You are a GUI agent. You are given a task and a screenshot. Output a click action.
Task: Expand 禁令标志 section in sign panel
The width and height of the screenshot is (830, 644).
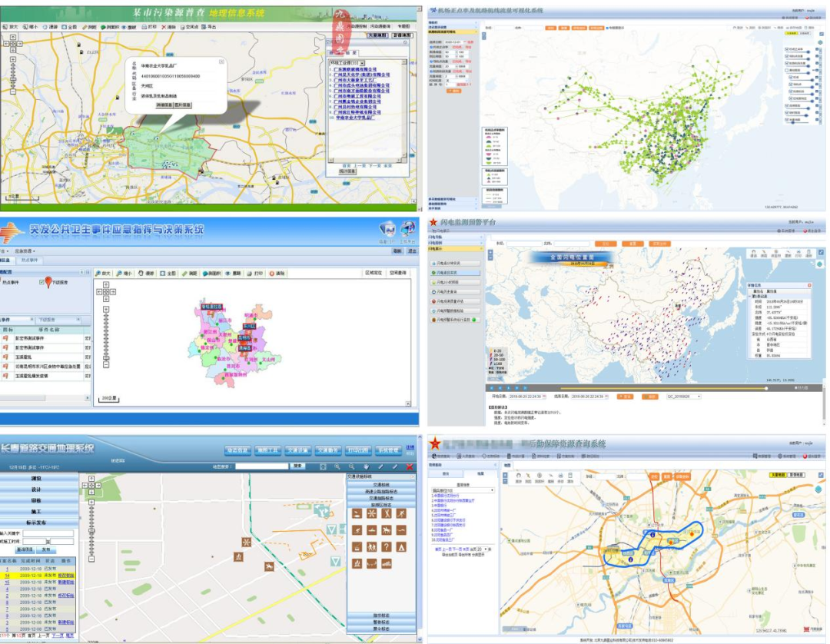point(381,629)
